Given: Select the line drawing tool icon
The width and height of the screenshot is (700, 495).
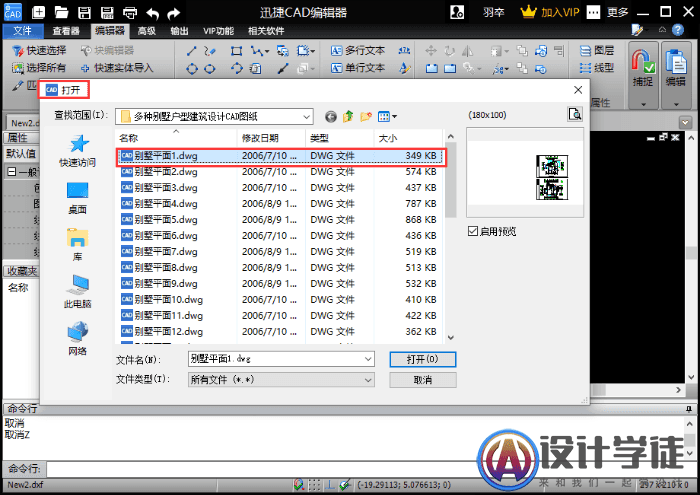Looking at the screenshot, I should point(192,51).
